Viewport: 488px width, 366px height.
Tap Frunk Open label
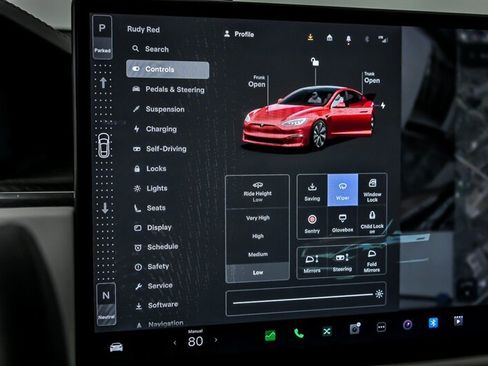tap(257, 82)
